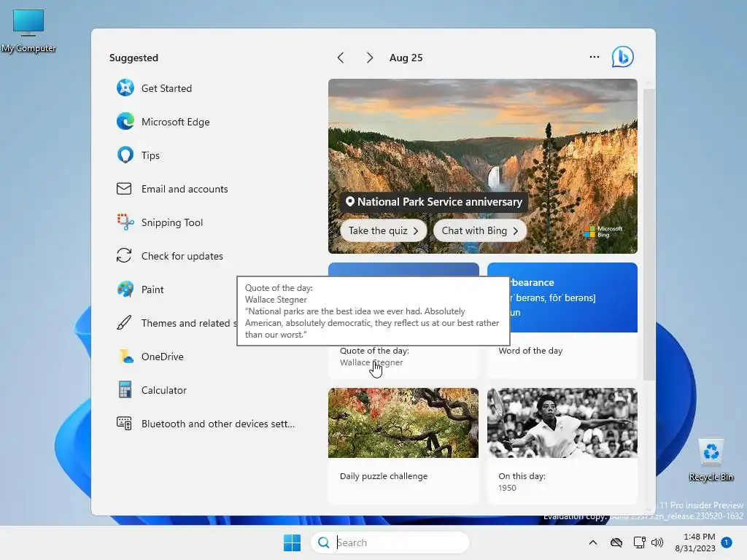Launch the Paint palette icon
The image size is (747, 560).
[125, 289]
